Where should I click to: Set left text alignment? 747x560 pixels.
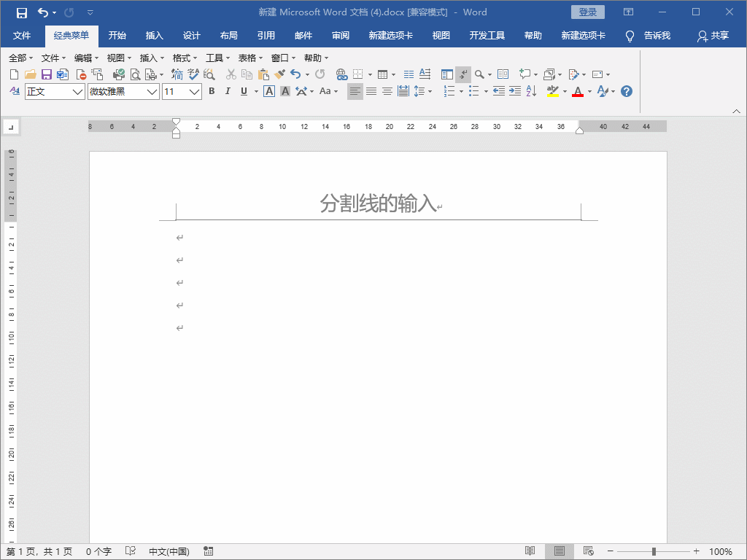(355, 91)
